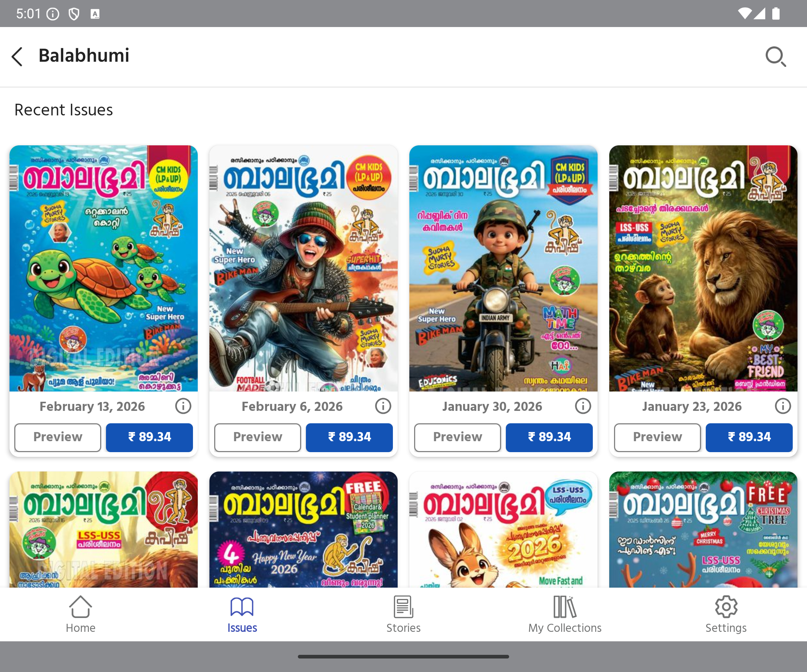Viewport: 807px width, 672px height.
Task: Preview the February 13, 2026 issue
Action: (58, 438)
